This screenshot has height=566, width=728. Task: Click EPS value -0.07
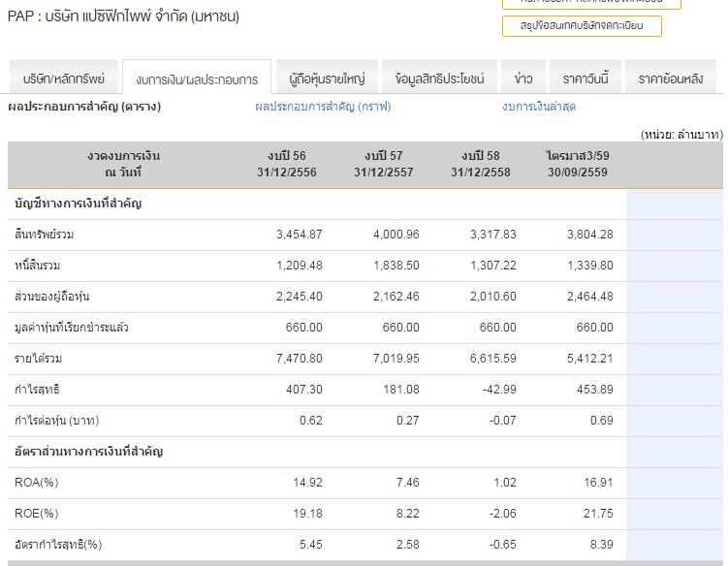pyautogui.click(x=503, y=421)
